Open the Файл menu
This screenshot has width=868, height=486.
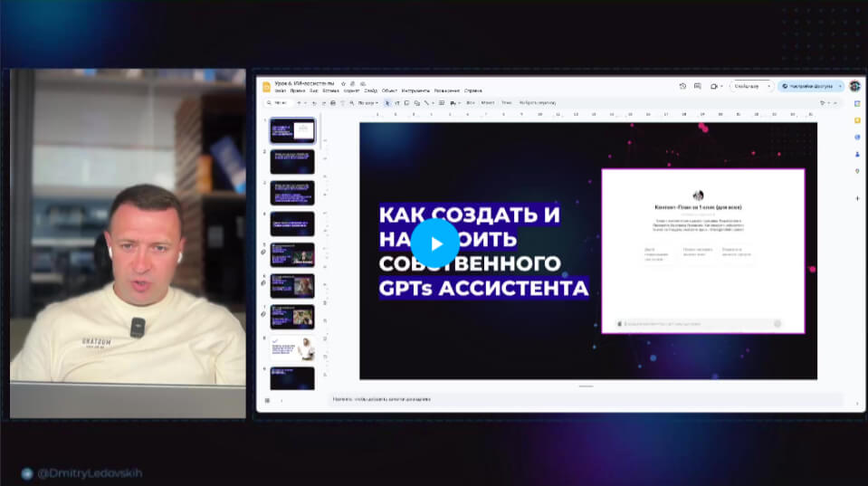[x=280, y=91]
